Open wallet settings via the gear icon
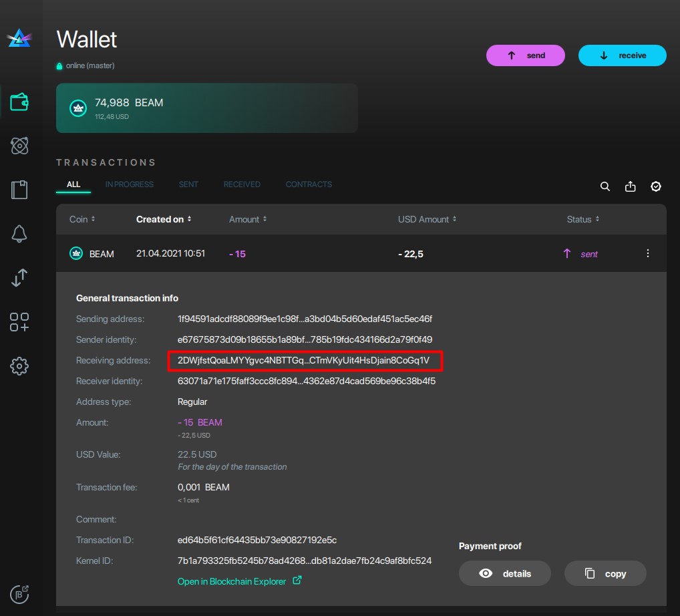The image size is (680, 616). [x=20, y=366]
